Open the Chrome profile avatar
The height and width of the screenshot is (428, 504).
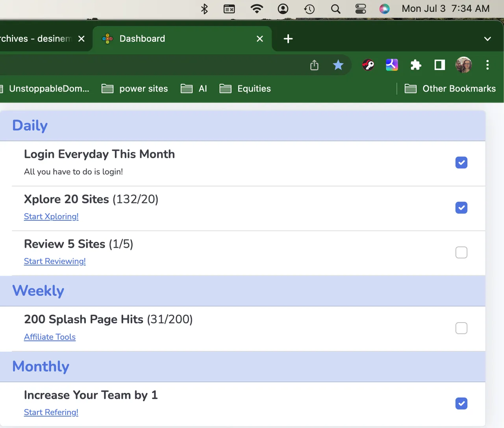[x=463, y=65]
